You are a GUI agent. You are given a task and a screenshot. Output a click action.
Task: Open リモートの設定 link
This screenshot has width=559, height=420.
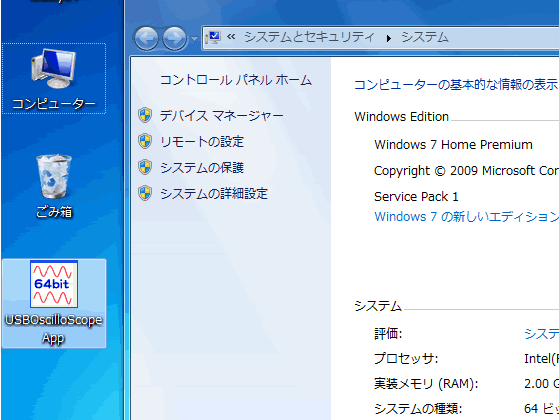tap(202, 142)
